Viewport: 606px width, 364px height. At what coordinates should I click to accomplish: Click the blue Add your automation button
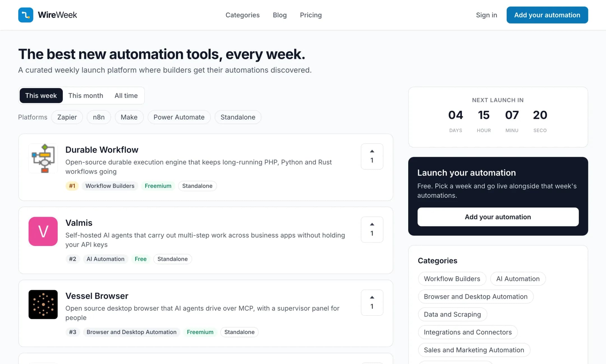(547, 15)
